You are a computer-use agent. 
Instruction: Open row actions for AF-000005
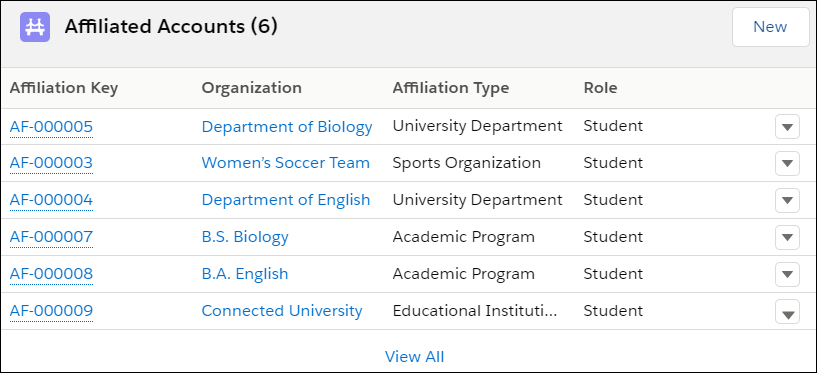tap(787, 127)
